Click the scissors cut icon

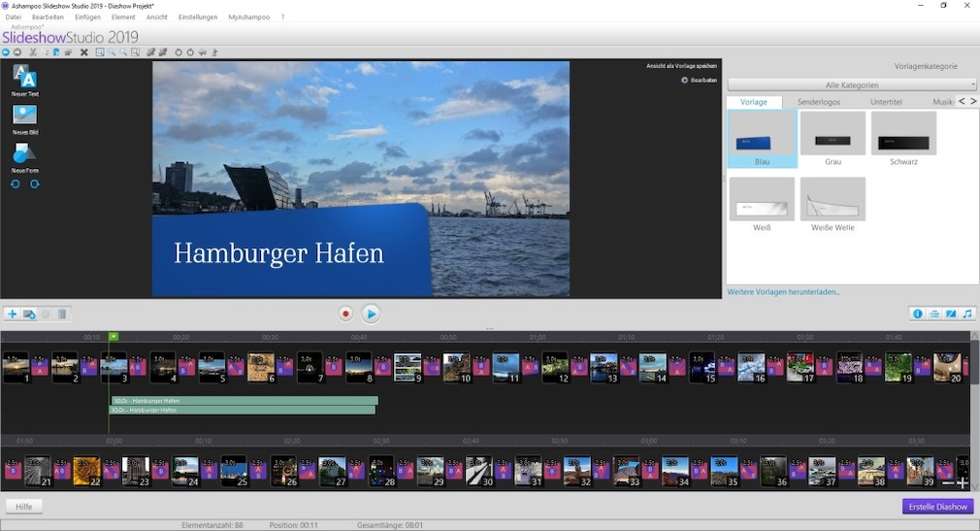pyautogui.click(x=33, y=52)
